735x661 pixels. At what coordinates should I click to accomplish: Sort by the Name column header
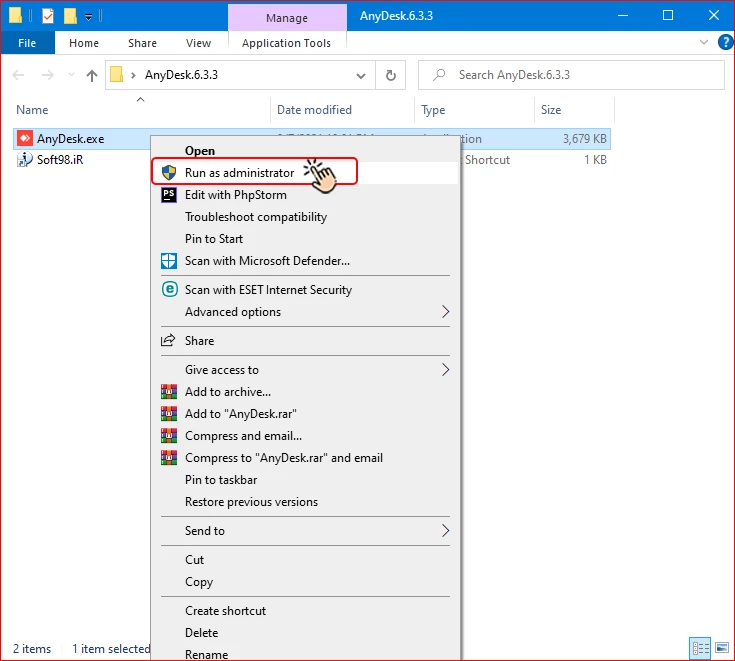pyautogui.click(x=141, y=110)
